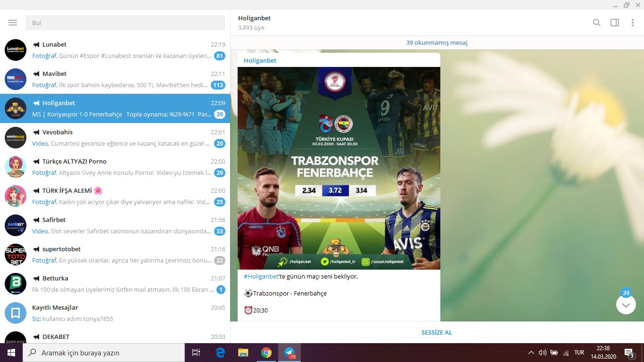Click the 39 okunmamış mesaj bar

[x=437, y=42]
